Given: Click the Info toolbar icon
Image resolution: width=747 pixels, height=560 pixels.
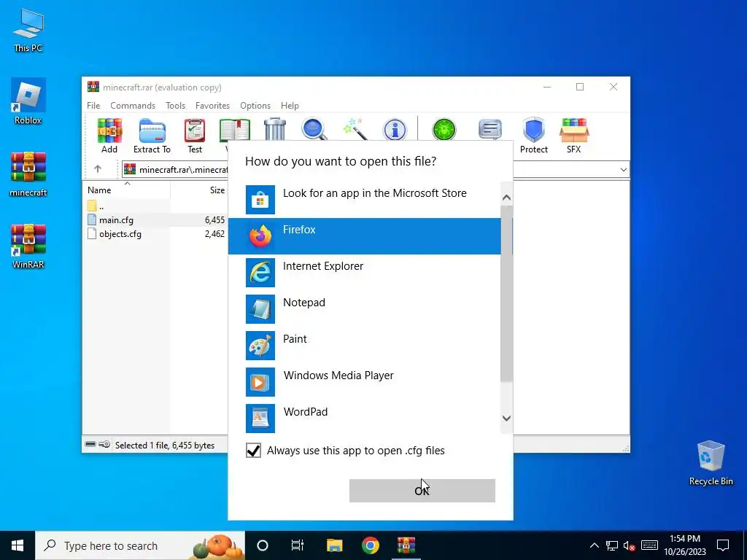Looking at the screenshot, I should pyautogui.click(x=395, y=130).
